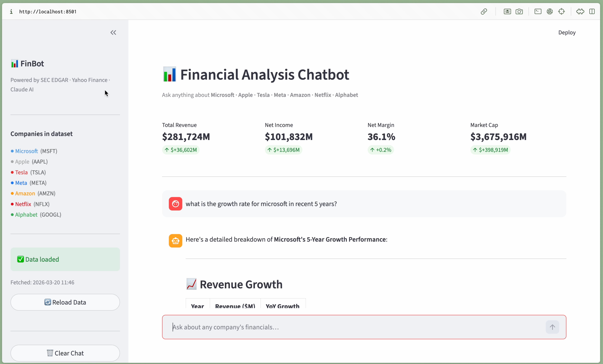Click the Total Revenue value $281,724M

point(186,137)
